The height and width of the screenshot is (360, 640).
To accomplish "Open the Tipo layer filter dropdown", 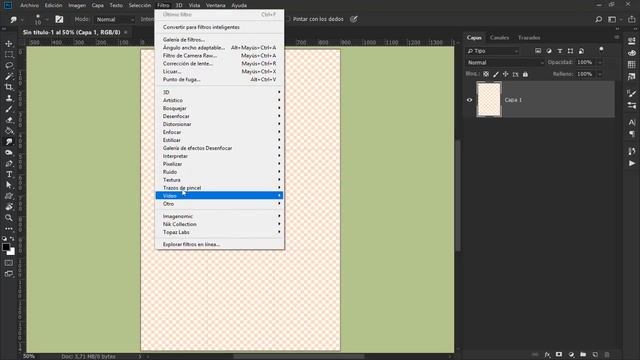I will pyautogui.click(x=493, y=51).
